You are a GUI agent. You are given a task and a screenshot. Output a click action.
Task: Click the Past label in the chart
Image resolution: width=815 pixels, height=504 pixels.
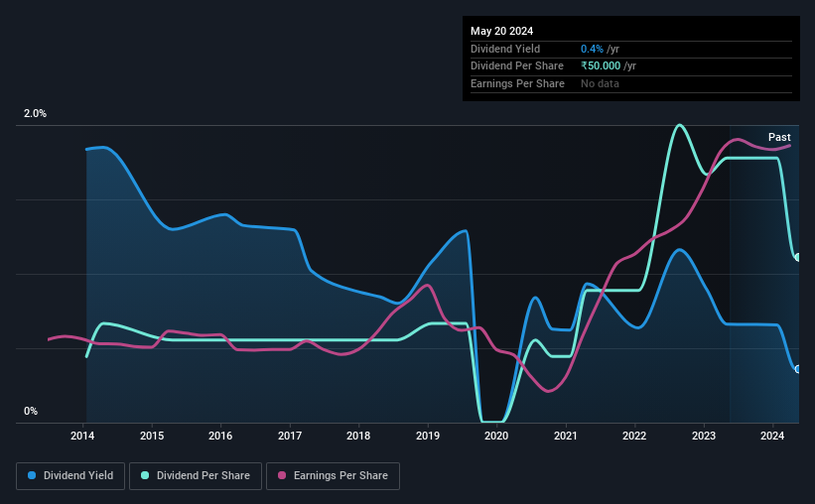779,137
